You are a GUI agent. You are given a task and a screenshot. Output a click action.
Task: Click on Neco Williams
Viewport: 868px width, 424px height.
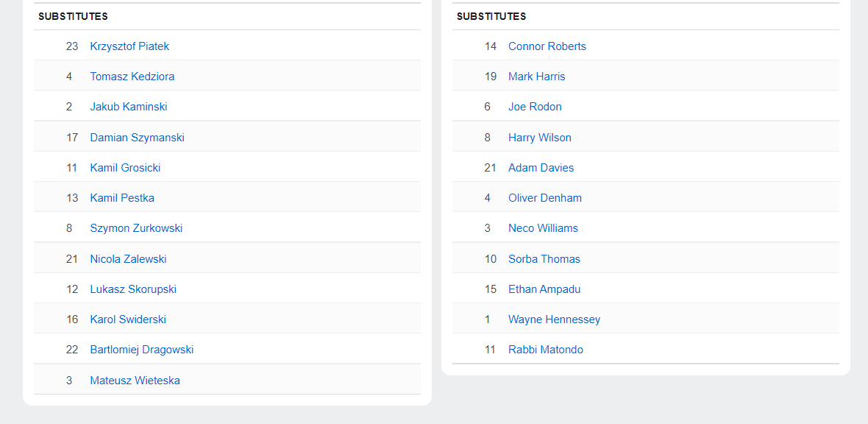click(x=543, y=228)
